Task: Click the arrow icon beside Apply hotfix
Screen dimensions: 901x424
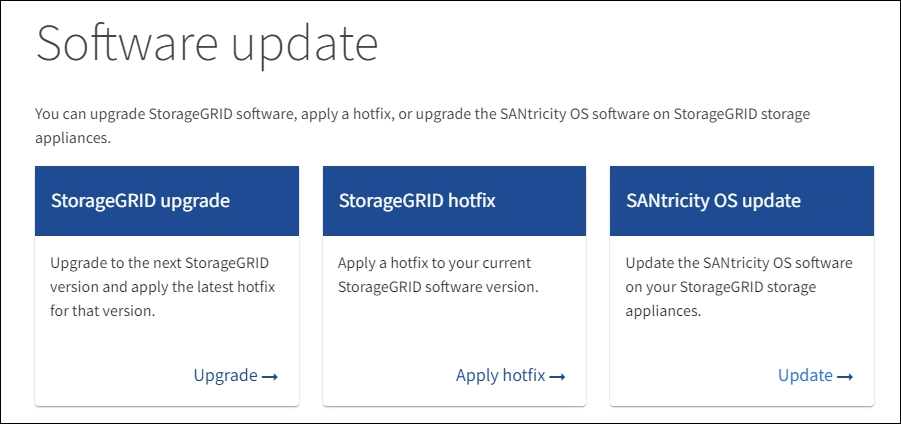Action: click(557, 377)
